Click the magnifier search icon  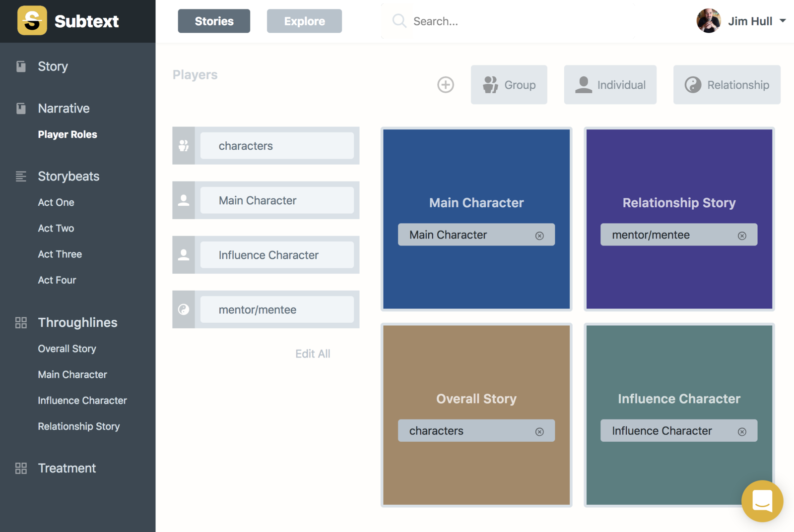click(399, 21)
